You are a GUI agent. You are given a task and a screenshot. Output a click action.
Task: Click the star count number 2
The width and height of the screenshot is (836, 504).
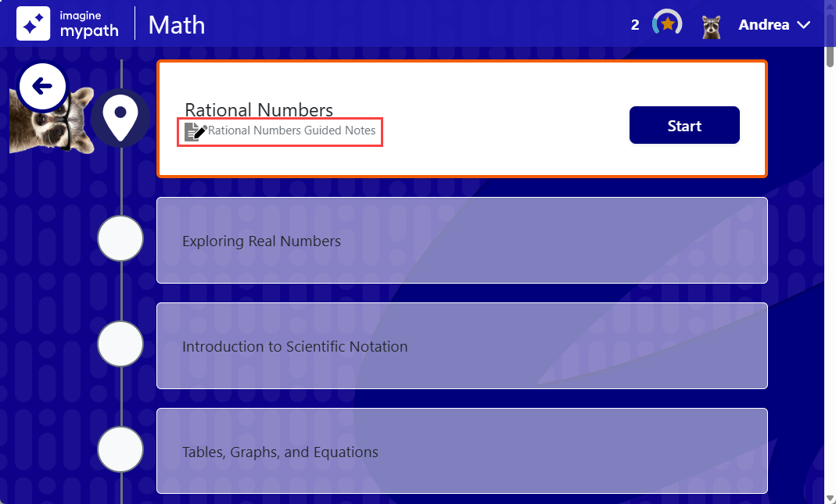pos(635,25)
